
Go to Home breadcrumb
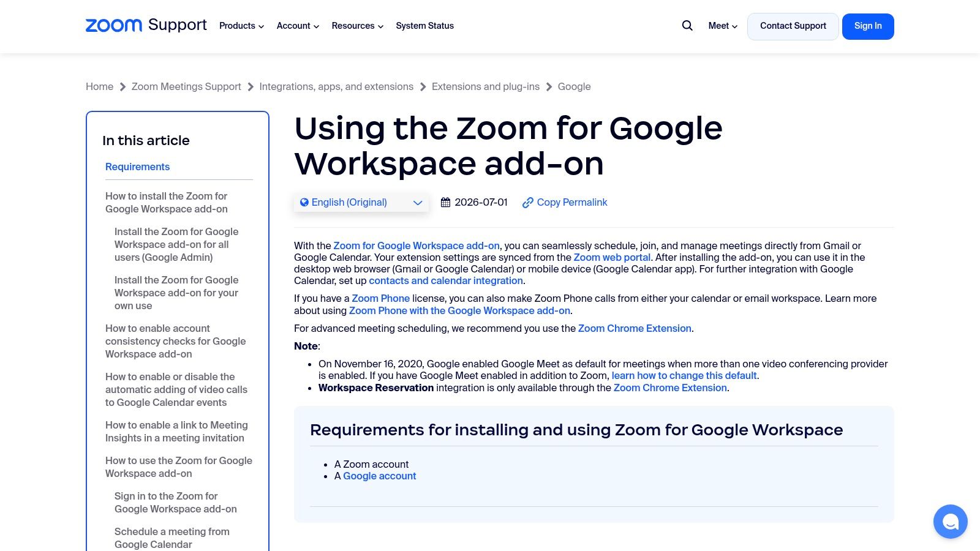coord(99,86)
